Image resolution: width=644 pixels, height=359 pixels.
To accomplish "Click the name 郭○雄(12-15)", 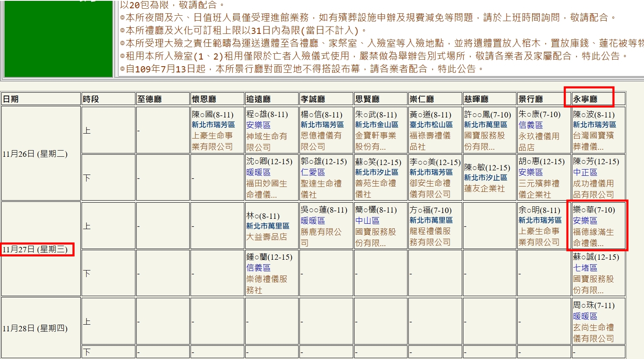I will (x=324, y=162).
